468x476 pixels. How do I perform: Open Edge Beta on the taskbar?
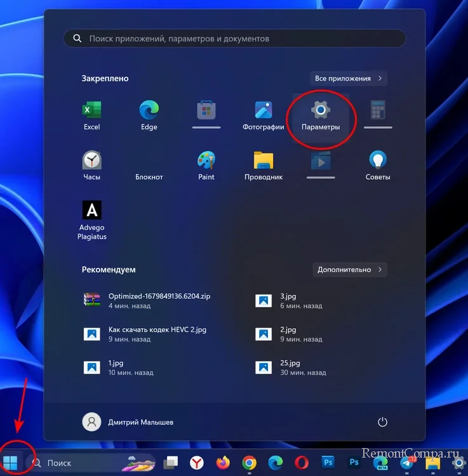pyautogui.click(x=380, y=463)
